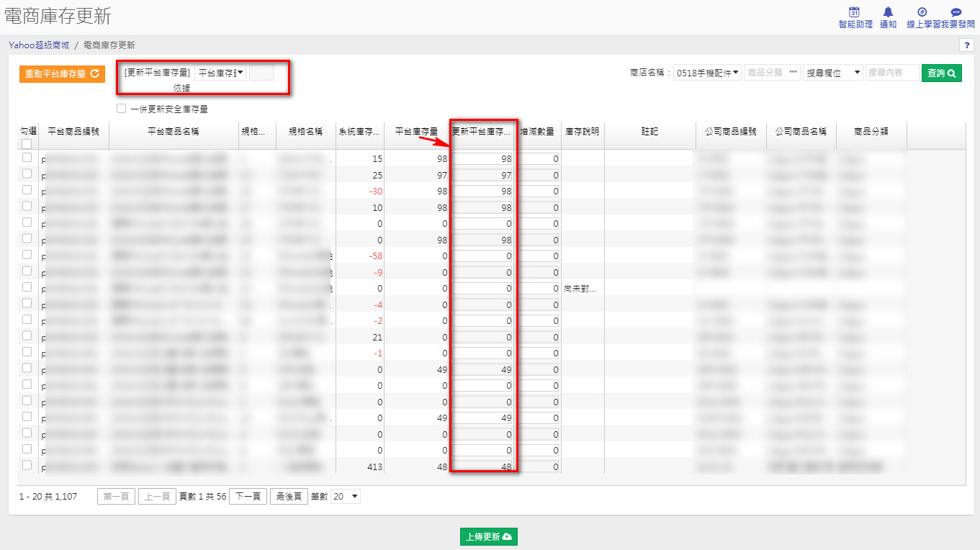Go to Yahoo超級商城 breadcrumb link
980x550 pixels.
point(39,45)
